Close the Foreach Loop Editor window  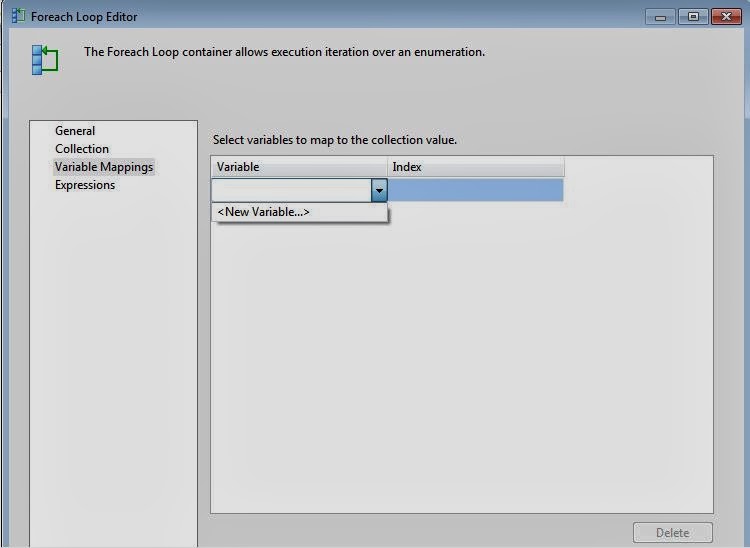click(726, 17)
